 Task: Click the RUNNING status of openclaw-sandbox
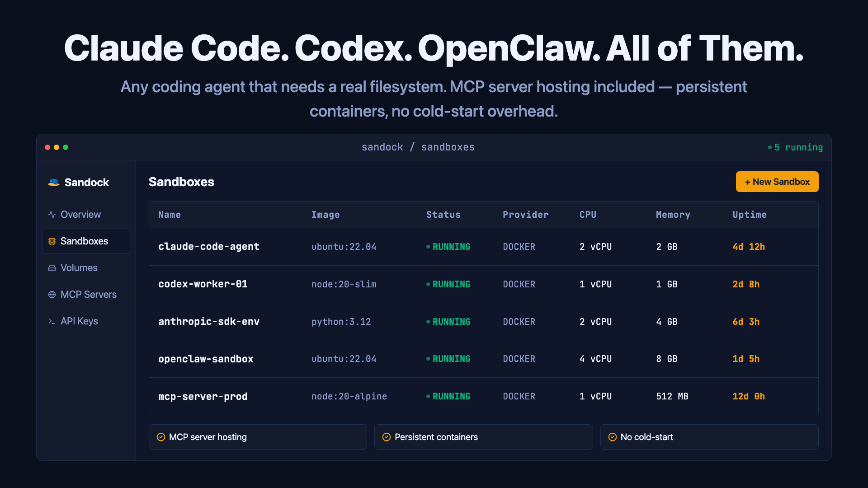click(x=451, y=359)
